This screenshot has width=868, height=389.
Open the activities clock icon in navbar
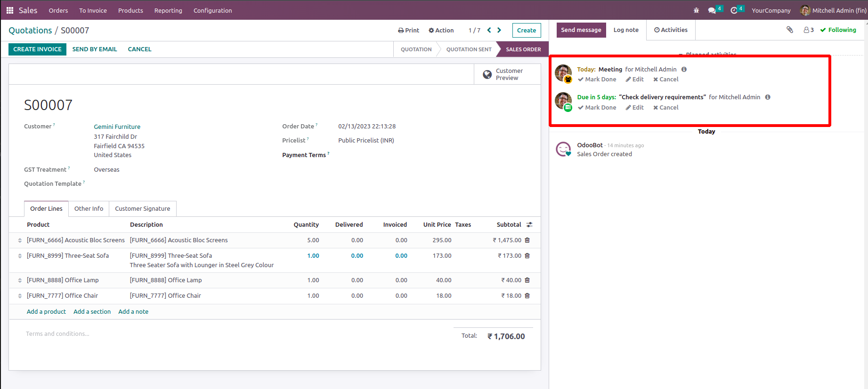click(x=734, y=10)
